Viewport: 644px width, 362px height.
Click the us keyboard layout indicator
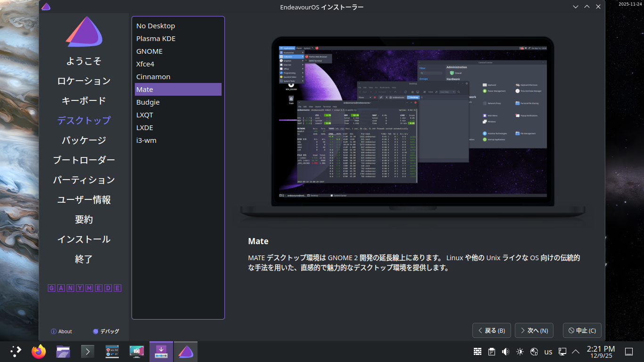pos(548,352)
